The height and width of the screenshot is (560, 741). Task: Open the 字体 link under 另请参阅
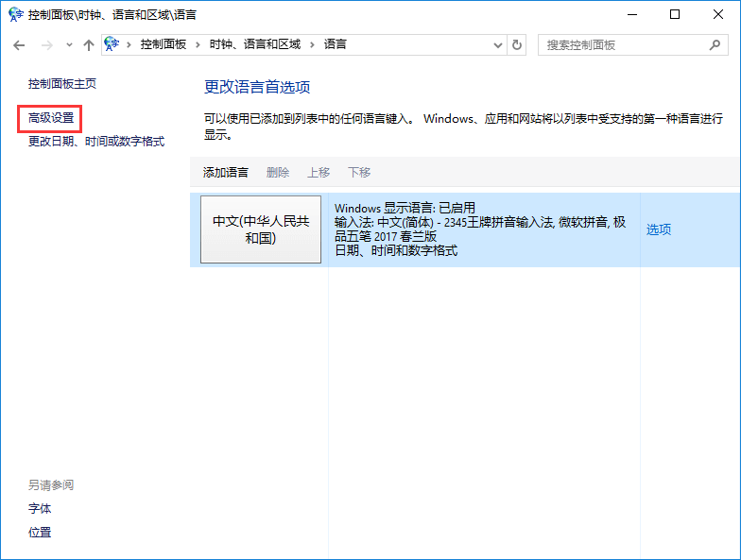click(40, 509)
